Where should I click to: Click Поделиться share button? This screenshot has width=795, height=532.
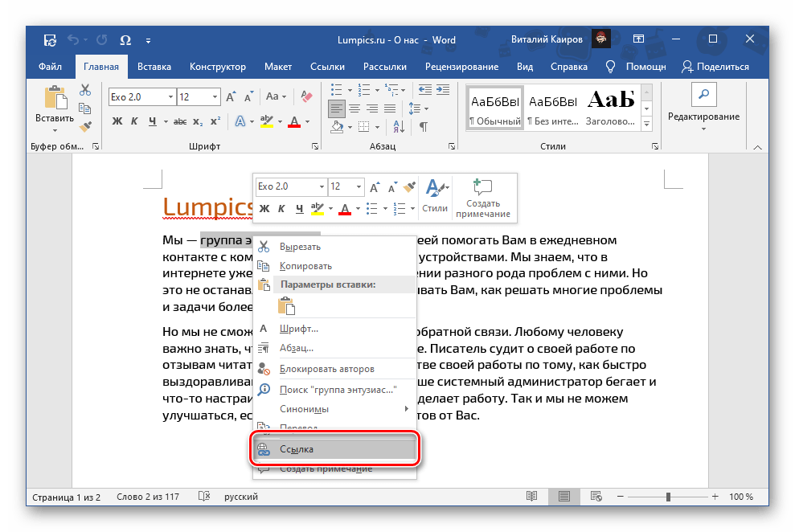[715, 67]
